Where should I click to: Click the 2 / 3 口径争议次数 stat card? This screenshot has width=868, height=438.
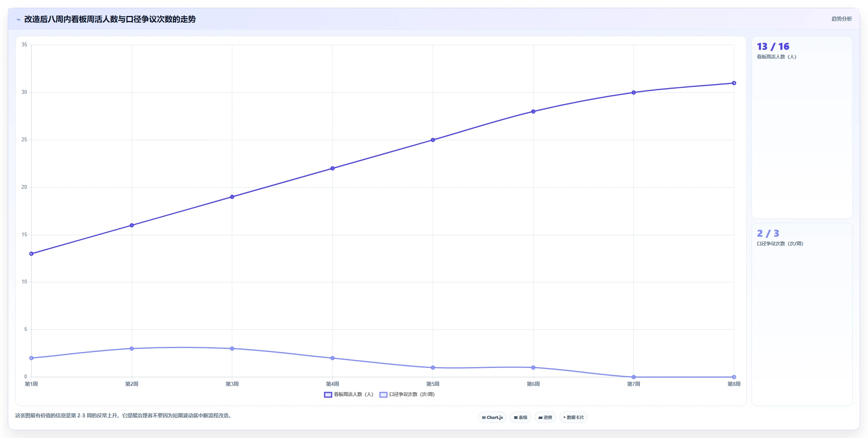(802, 314)
